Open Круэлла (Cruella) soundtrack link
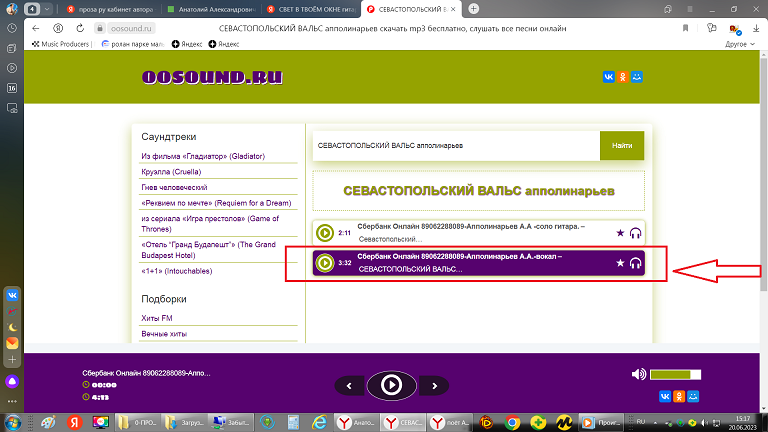Viewport: 768px width, 432px height. pyautogui.click(x=171, y=172)
